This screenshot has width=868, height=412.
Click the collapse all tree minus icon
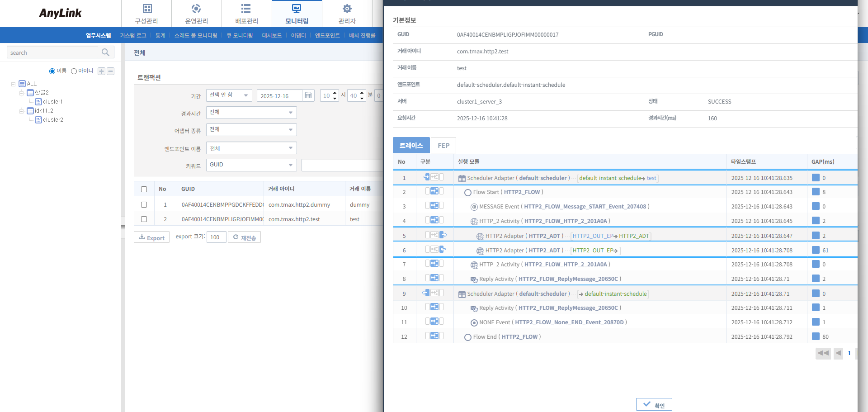[x=111, y=71]
